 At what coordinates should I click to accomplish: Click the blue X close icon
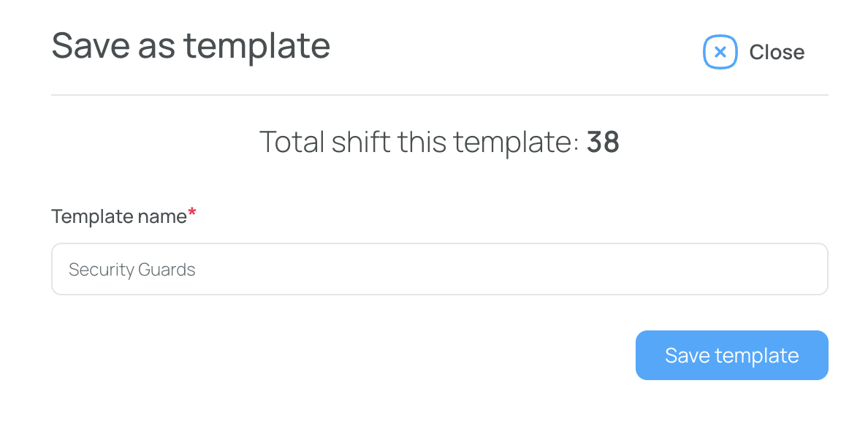pos(720,52)
